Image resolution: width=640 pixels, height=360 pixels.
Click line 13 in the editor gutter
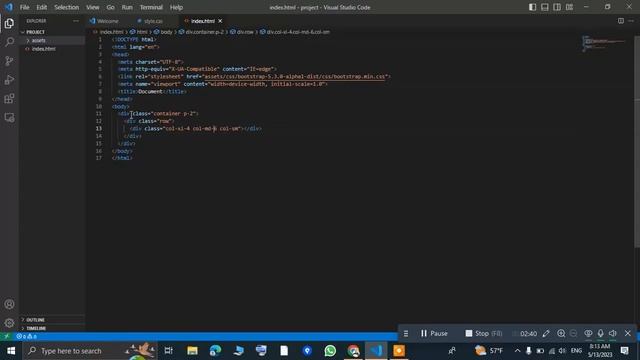[99, 129]
